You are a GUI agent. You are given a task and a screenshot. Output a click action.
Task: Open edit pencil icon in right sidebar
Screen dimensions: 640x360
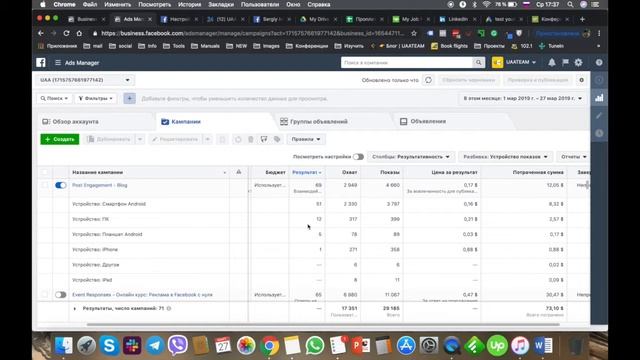(599, 116)
